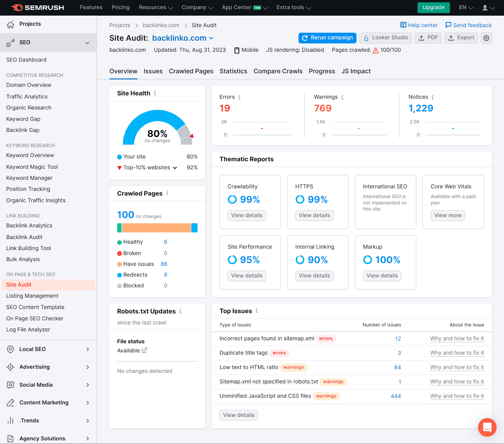The width and height of the screenshot is (504, 444).
Task: Export report as PDF
Action: click(428, 38)
